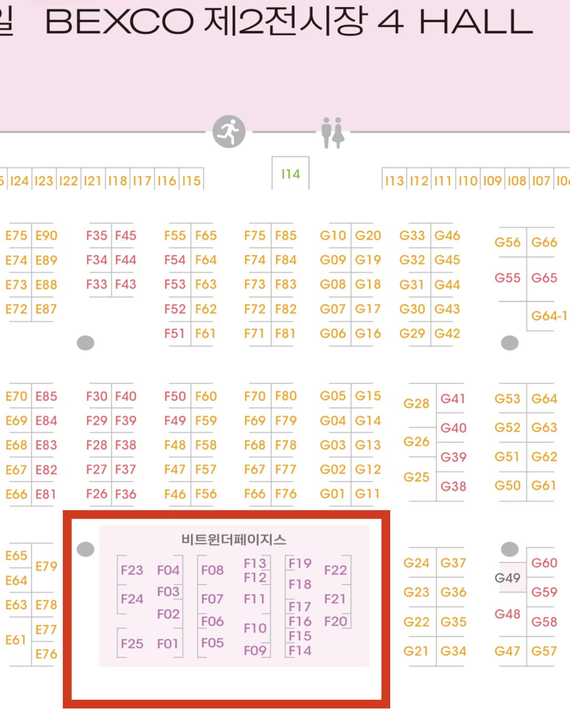The image size is (570, 728).
Task: Select booth F08
Action: 212,570
